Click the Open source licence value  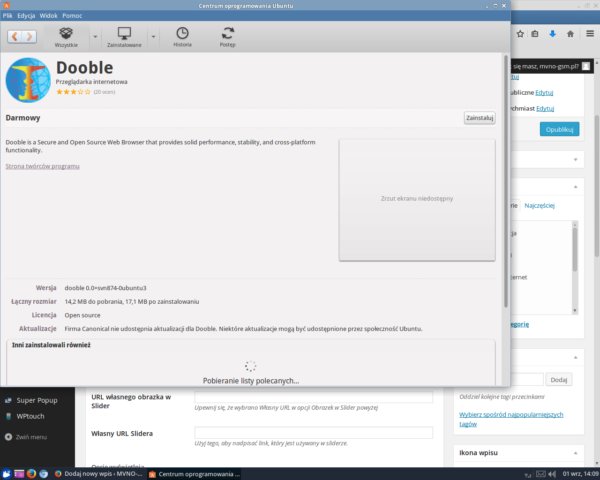pos(82,315)
